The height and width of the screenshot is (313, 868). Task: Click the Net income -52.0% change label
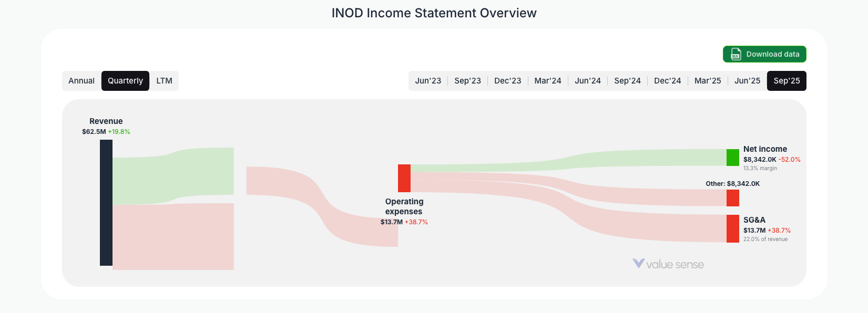[788, 160]
